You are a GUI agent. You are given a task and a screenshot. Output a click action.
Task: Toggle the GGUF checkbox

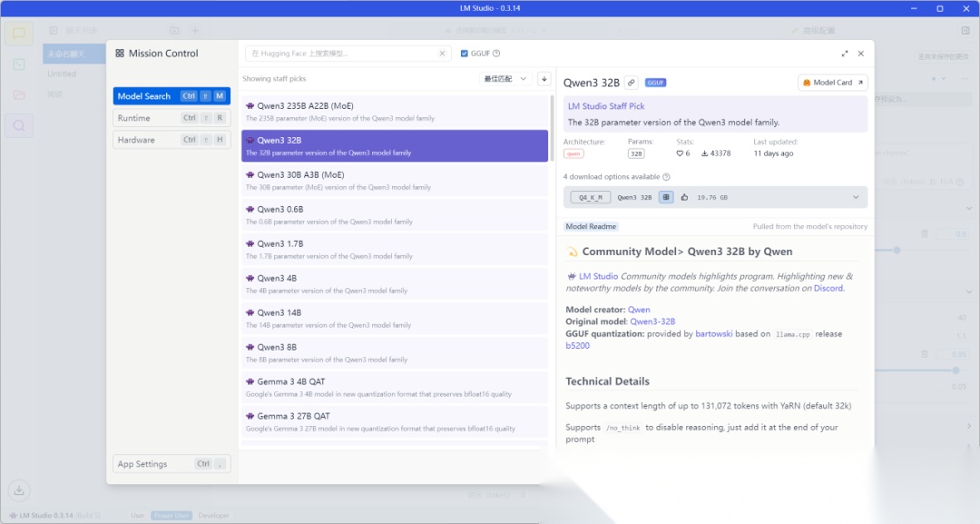tap(465, 54)
